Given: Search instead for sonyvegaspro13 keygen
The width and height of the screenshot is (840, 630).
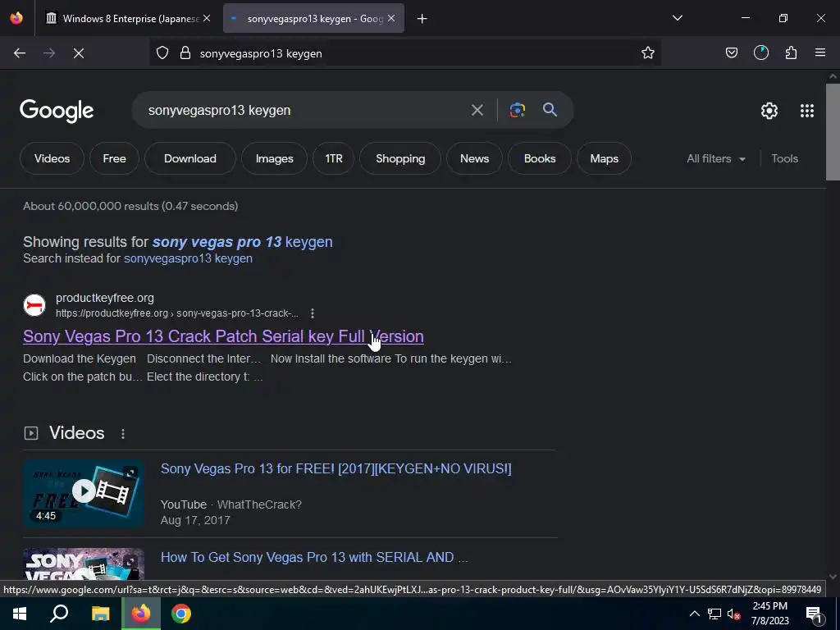Looking at the screenshot, I should [188, 258].
